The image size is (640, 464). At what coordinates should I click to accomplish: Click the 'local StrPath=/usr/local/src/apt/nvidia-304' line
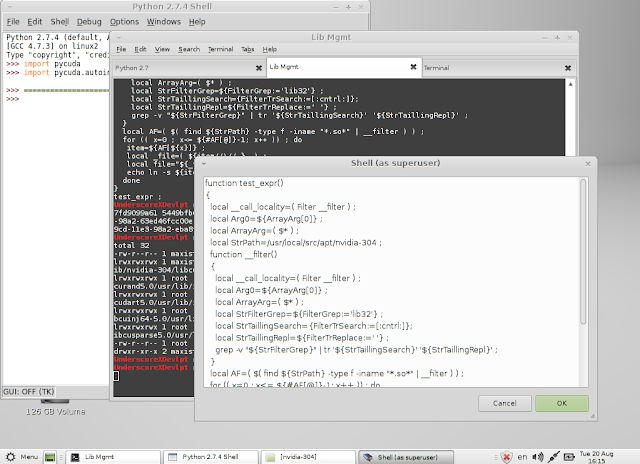click(x=296, y=243)
